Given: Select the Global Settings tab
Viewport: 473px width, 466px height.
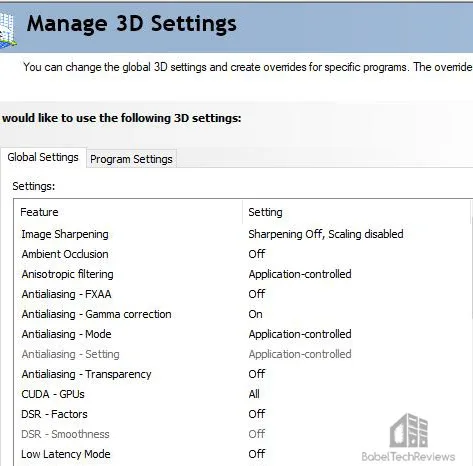Looking at the screenshot, I should 43,157.
